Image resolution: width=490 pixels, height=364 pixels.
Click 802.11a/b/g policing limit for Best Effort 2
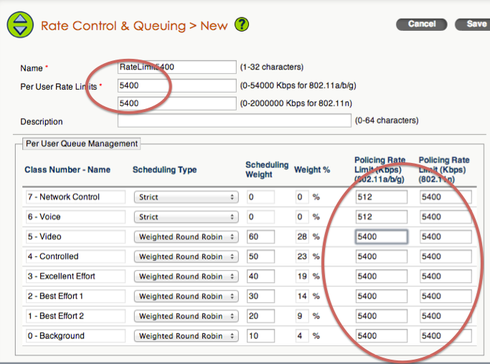381,316
